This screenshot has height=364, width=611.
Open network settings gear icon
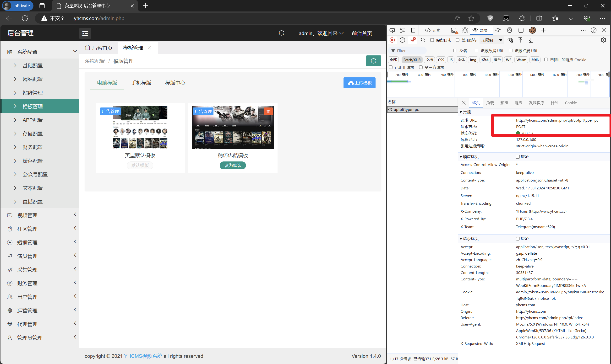pos(603,40)
